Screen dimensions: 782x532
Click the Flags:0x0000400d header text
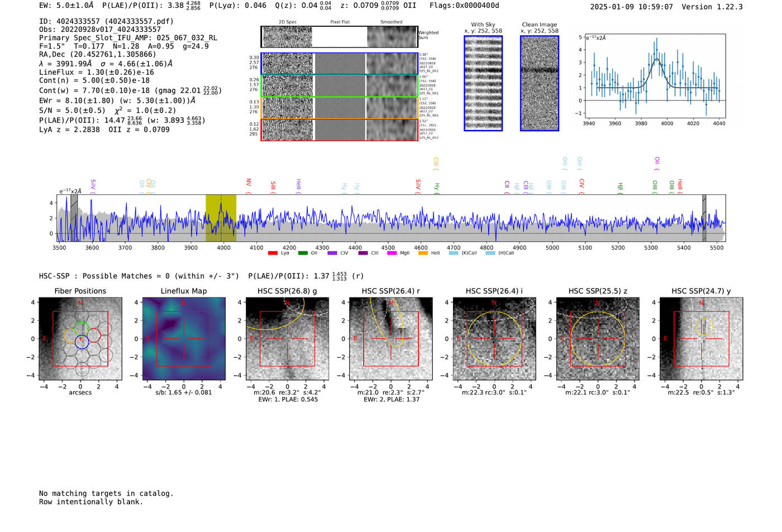click(x=464, y=6)
